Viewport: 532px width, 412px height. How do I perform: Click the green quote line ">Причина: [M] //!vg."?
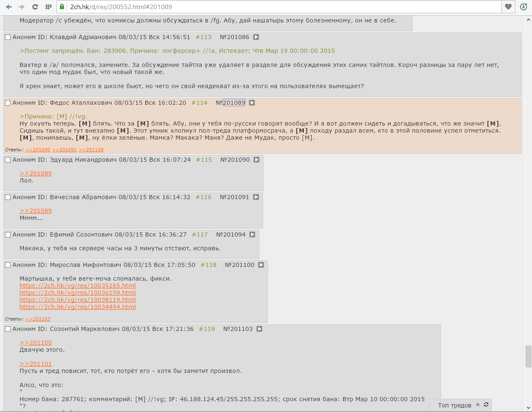tap(53, 116)
